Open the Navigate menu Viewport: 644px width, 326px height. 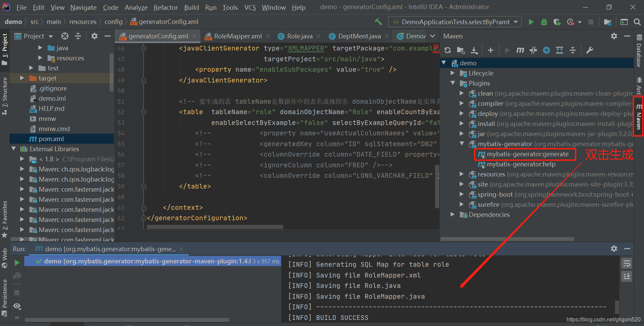coord(83,7)
